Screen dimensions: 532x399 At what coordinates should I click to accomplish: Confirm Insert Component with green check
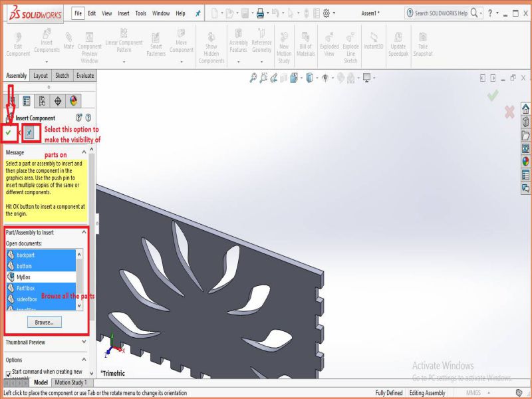tap(9, 132)
